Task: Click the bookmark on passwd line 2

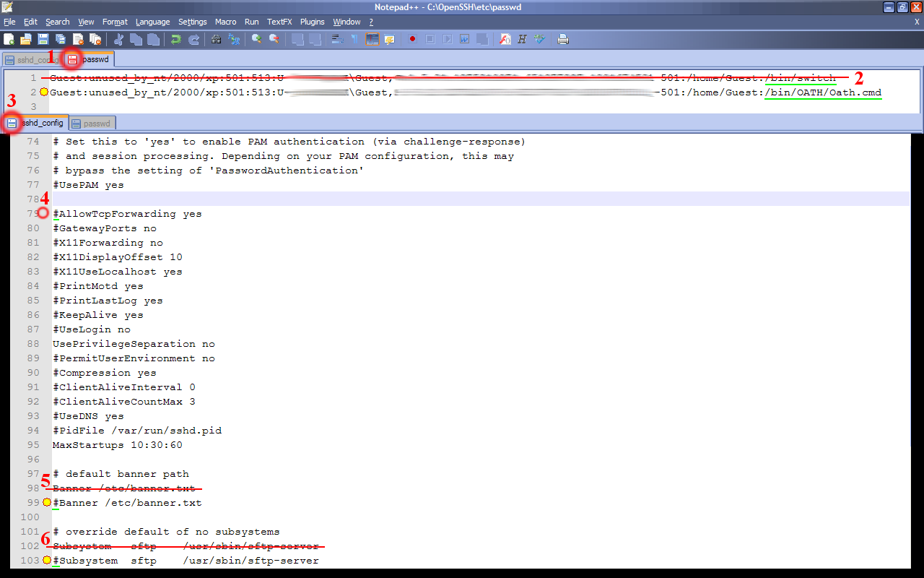Action: click(44, 92)
